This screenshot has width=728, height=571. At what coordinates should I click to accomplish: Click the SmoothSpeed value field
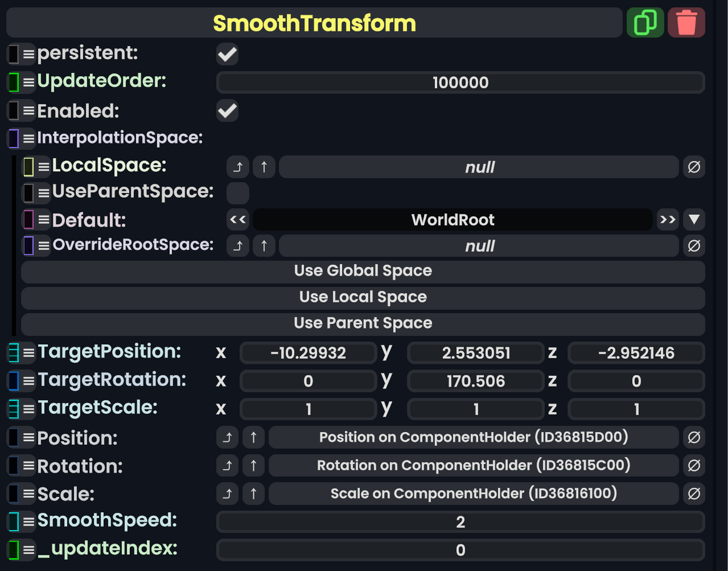pyautogui.click(x=460, y=522)
